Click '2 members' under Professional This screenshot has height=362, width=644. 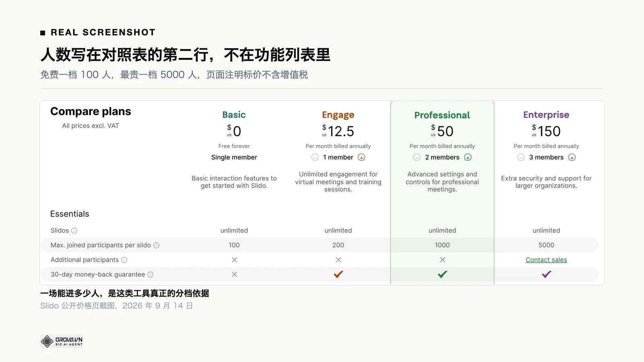tap(442, 157)
